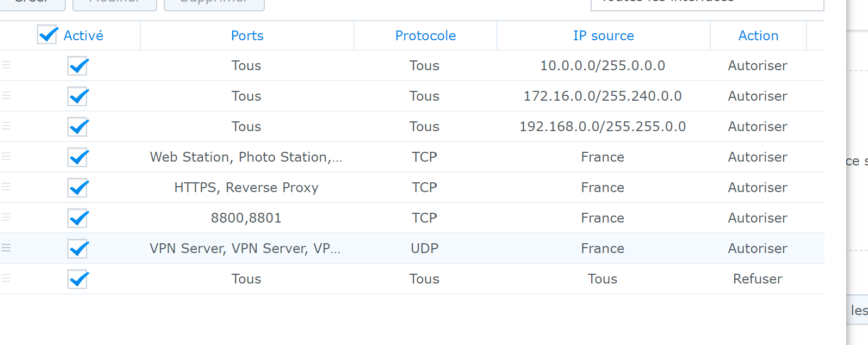The height and width of the screenshot is (345, 868).
Task: Click drag handle of the 192.168.0.0 rule
Action: pyautogui.click(x=6, y=126)
